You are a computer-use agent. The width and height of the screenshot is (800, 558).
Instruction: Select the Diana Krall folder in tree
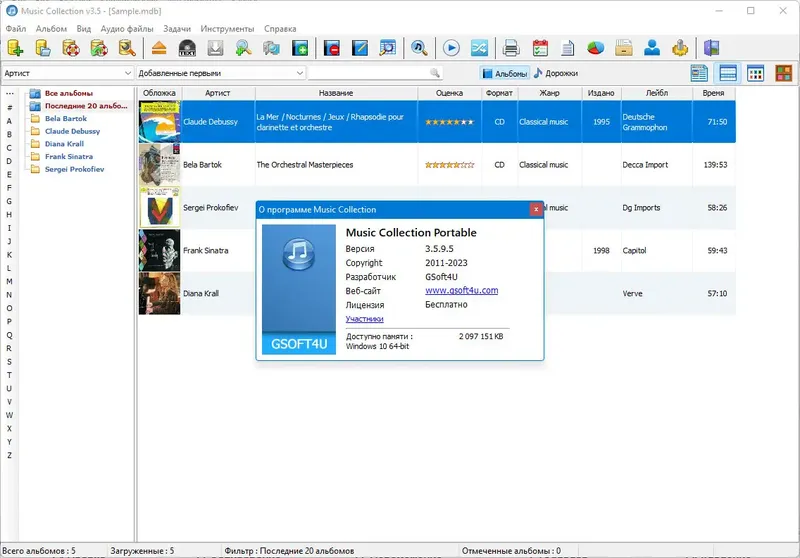pyautogui.click(x=64, y=144)
